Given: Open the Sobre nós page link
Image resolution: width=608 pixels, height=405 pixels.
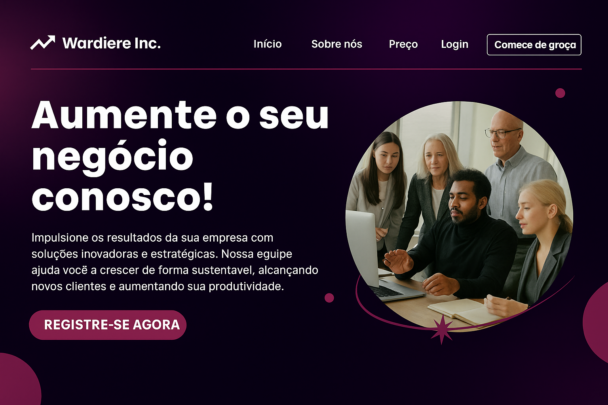Looking at the screenshot, I should click(337, 44).
